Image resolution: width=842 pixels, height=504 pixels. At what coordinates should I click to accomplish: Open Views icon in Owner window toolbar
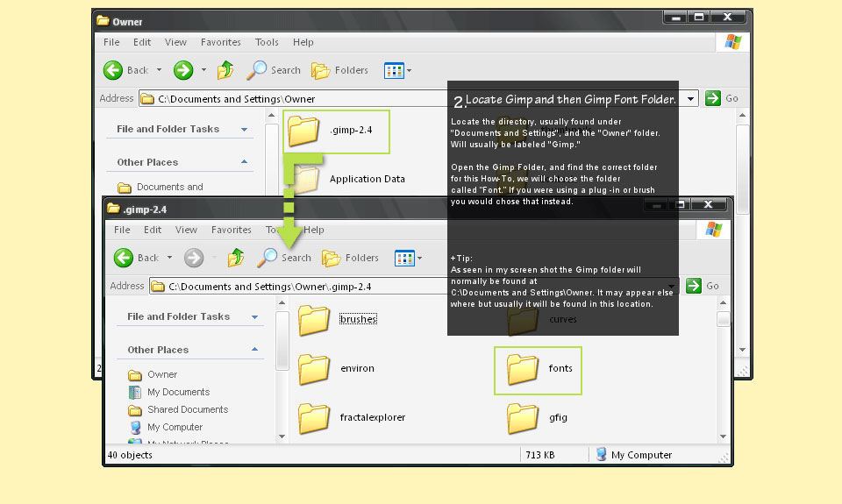click(x=394, y=70)
